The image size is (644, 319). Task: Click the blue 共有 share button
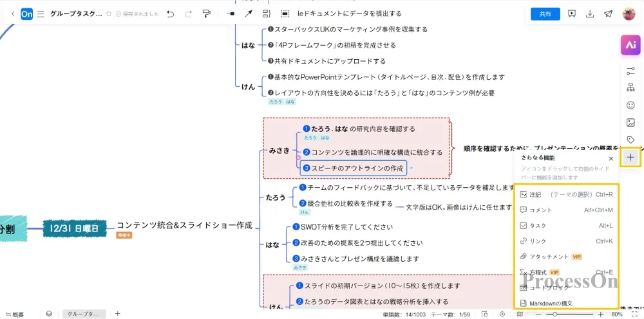[x=545, y=14]
